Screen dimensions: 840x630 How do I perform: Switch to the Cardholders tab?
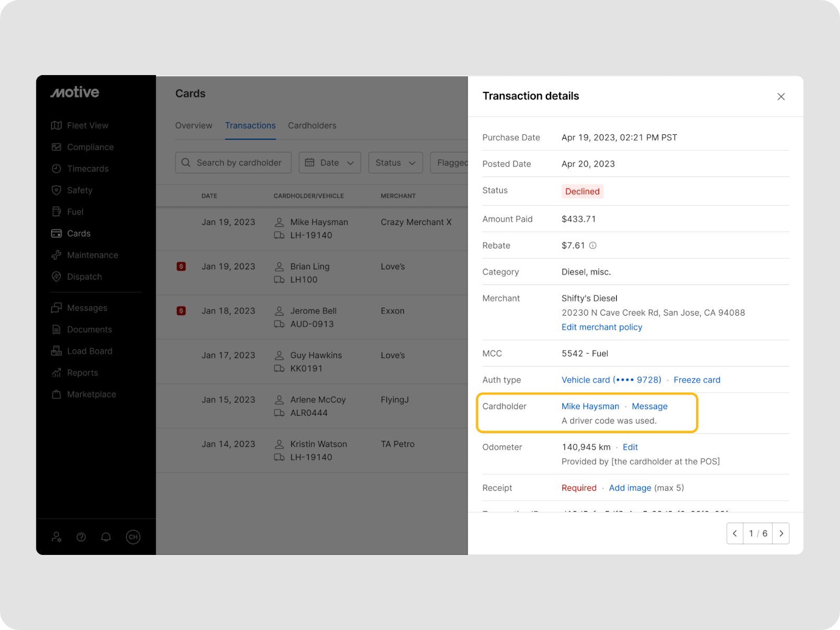pyautogui.click(x=312, y=125)
